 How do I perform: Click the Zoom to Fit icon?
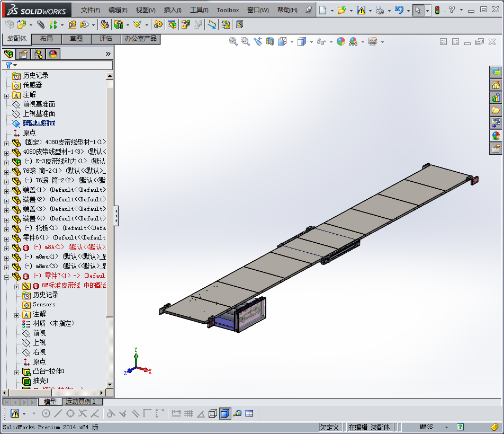coord(233,41)
